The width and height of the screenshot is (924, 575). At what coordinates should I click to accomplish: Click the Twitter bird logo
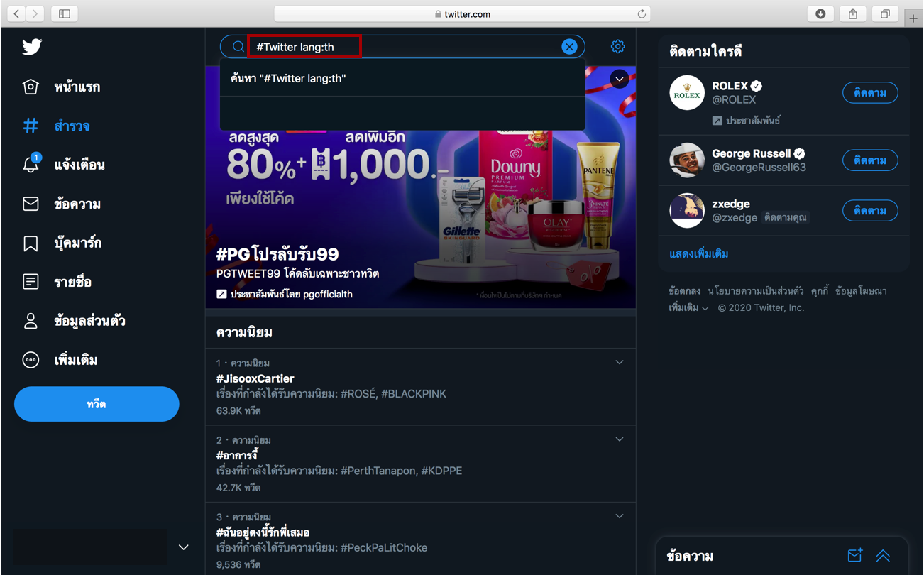point(31,47)
